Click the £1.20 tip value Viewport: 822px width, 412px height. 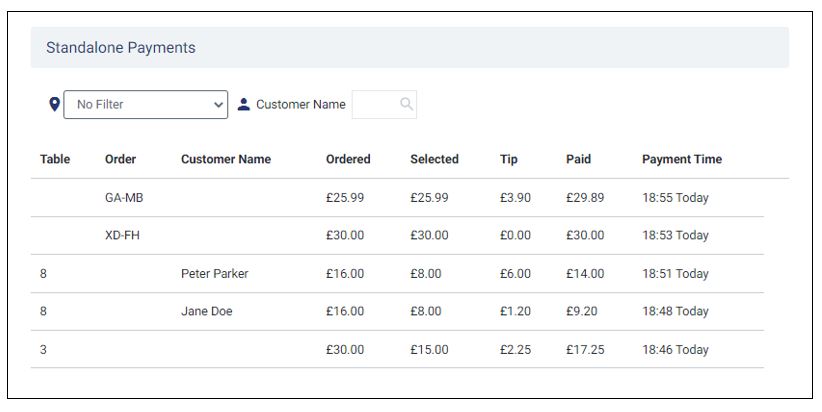pyautogui.click(x=515, y=311)
